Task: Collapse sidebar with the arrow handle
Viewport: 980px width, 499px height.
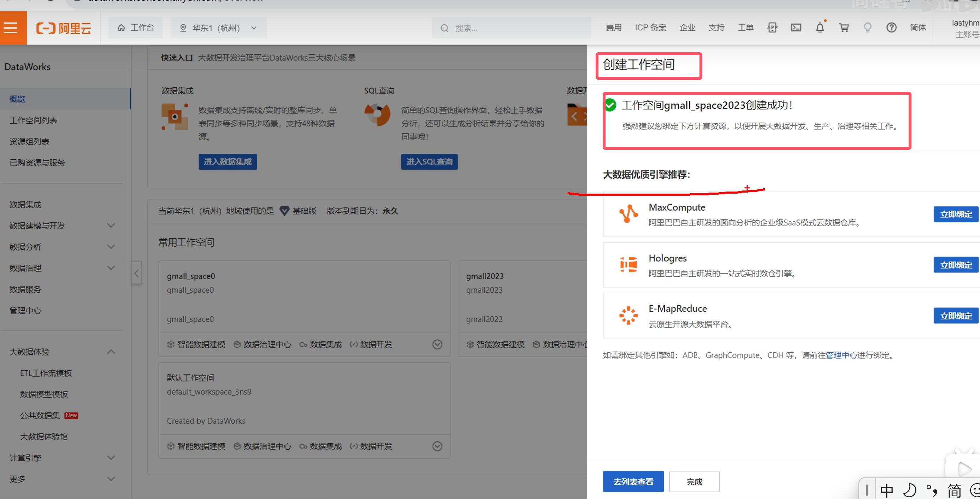Action: pyautogui.click(x=137, y=272)
